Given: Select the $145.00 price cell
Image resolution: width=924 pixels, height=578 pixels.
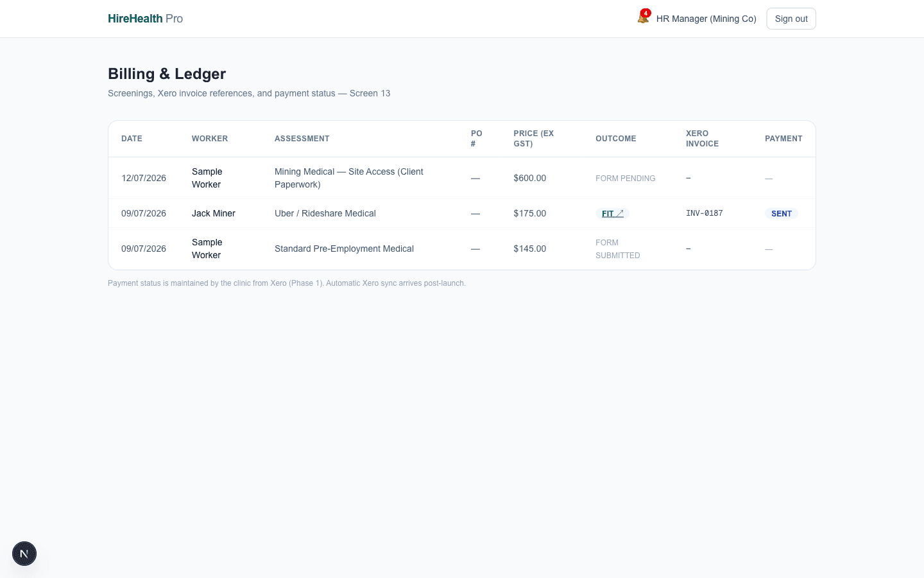Looking at the screenshot, I should point(530,249).
